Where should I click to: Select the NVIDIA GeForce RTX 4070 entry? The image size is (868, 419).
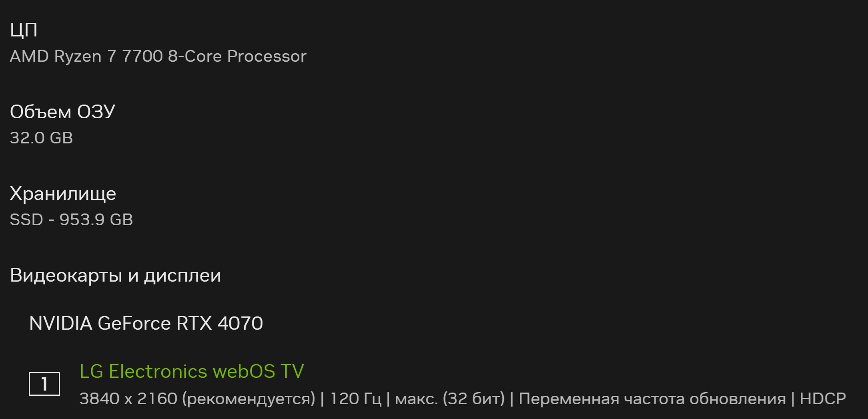click(146, 323)
